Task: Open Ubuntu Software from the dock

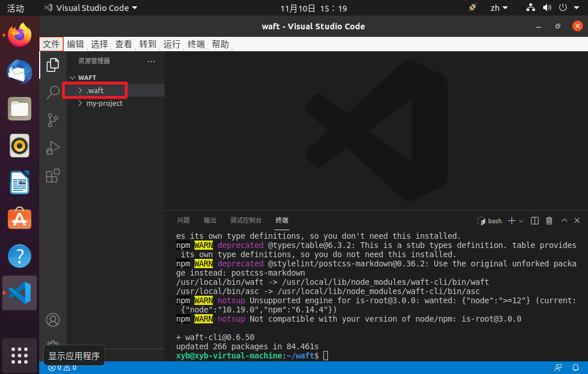Action: [x=20, y=219]
